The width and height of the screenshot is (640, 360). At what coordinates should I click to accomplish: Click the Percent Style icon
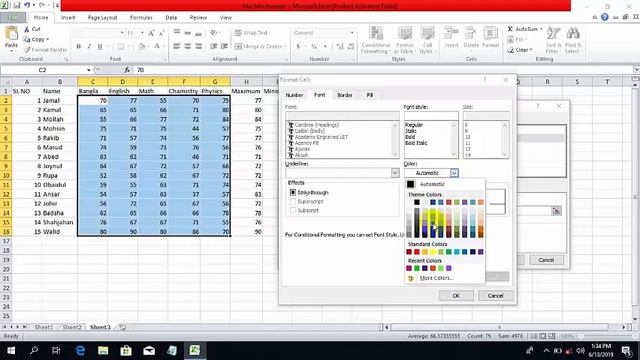pyautogui.click(x=314, y=47)
